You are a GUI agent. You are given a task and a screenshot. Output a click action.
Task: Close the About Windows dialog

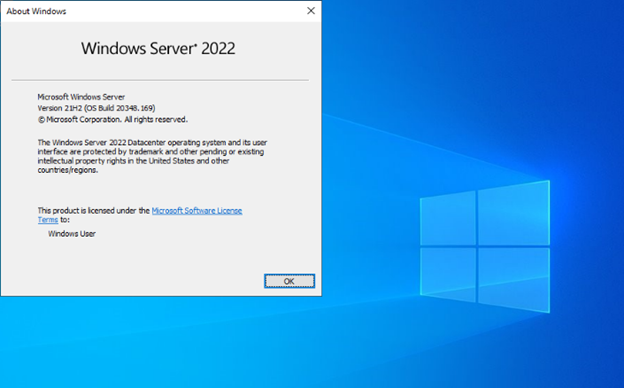pyautogui.click(x=311, y=11)
